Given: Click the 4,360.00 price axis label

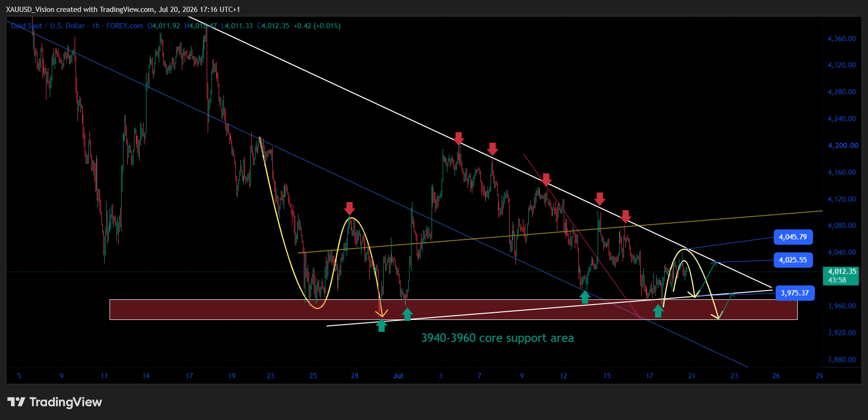Looking at the screenshot, I should coord(842,39).
